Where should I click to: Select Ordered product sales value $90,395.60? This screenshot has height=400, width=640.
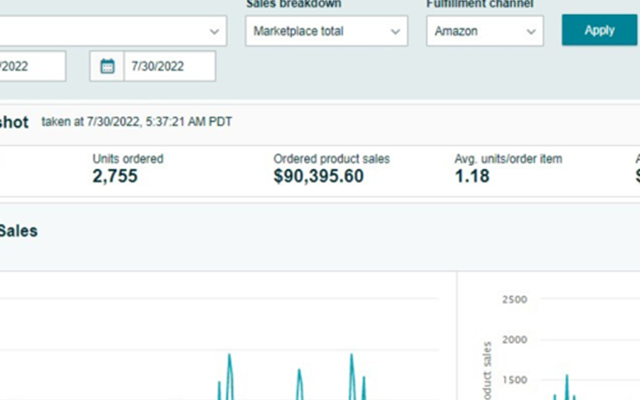(318, 176)
